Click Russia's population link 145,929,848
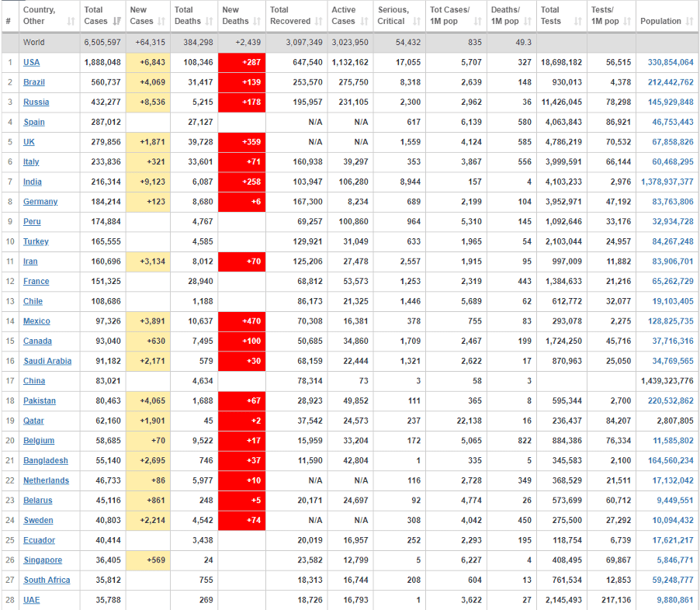 click(671, 102)
